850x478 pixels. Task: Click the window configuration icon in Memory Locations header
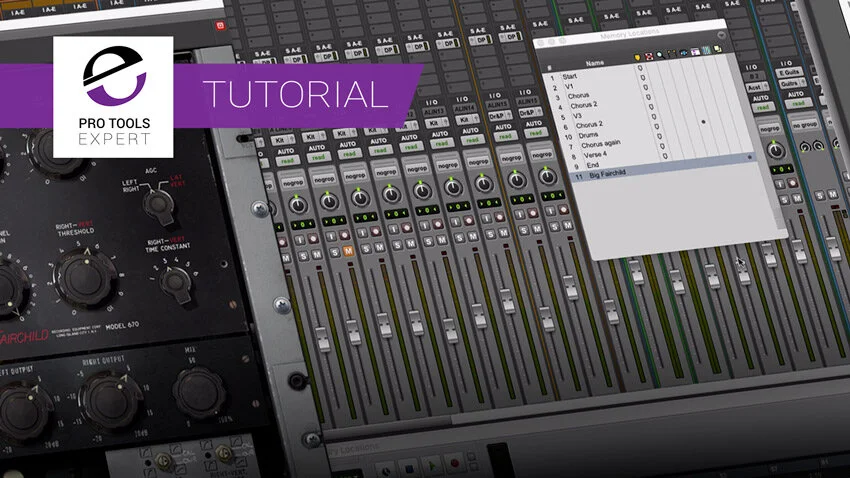pos(718,49)
